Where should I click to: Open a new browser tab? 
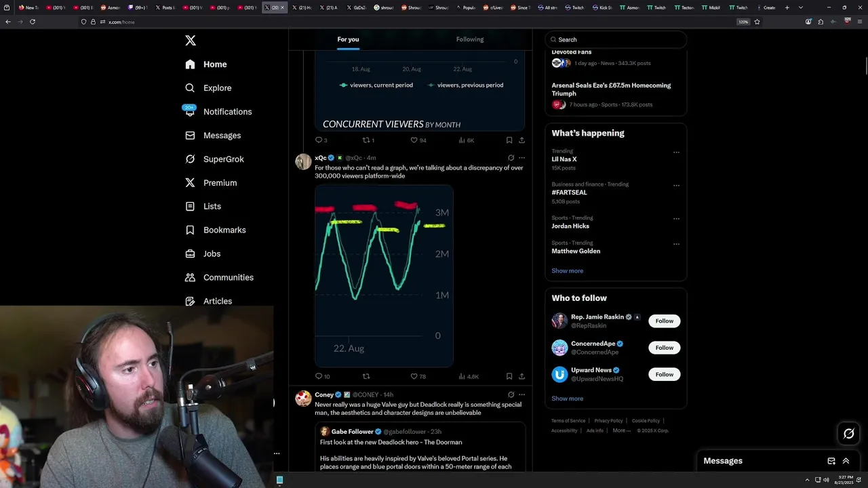click(787, 7)
